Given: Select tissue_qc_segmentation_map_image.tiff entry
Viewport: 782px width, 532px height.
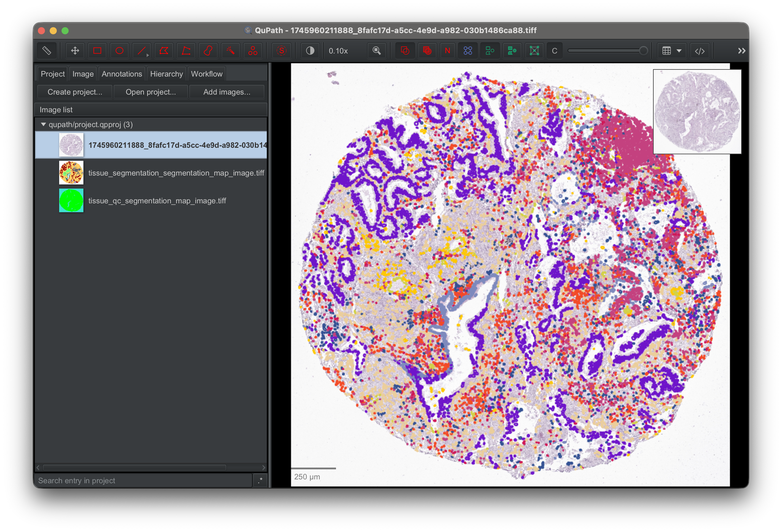Looking at the screenshot, I should [x=151, y=201].
